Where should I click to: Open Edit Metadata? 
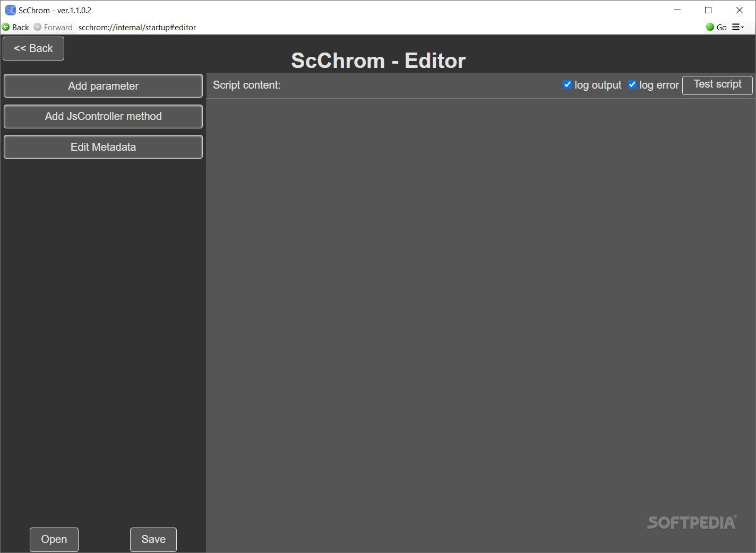[103, 147]
